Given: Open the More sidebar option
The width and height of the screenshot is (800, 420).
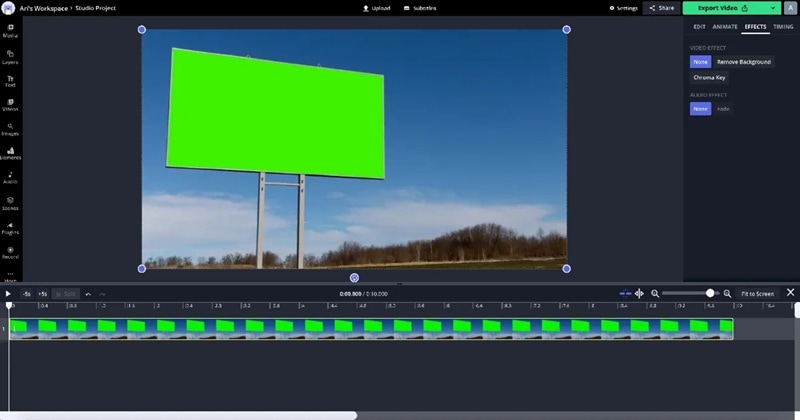Looking at the screenshot, I should (x=10, y=277).
